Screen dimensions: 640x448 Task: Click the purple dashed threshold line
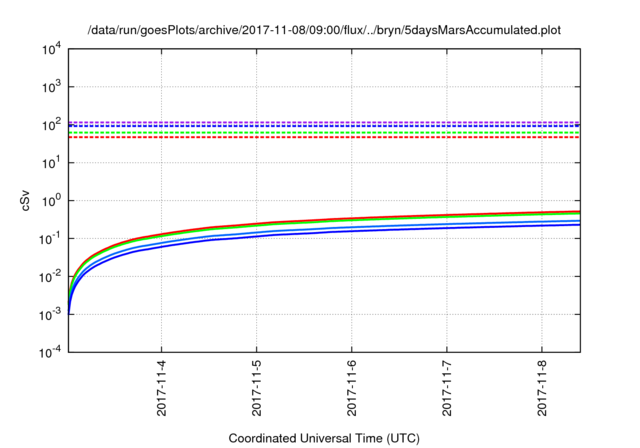[324, 122]
